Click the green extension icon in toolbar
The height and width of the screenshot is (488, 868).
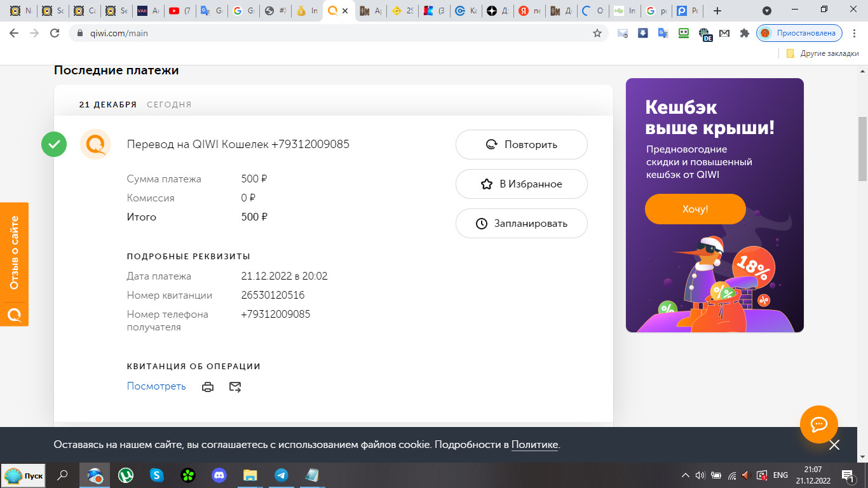pyautogui.click(x=684, y=33)
